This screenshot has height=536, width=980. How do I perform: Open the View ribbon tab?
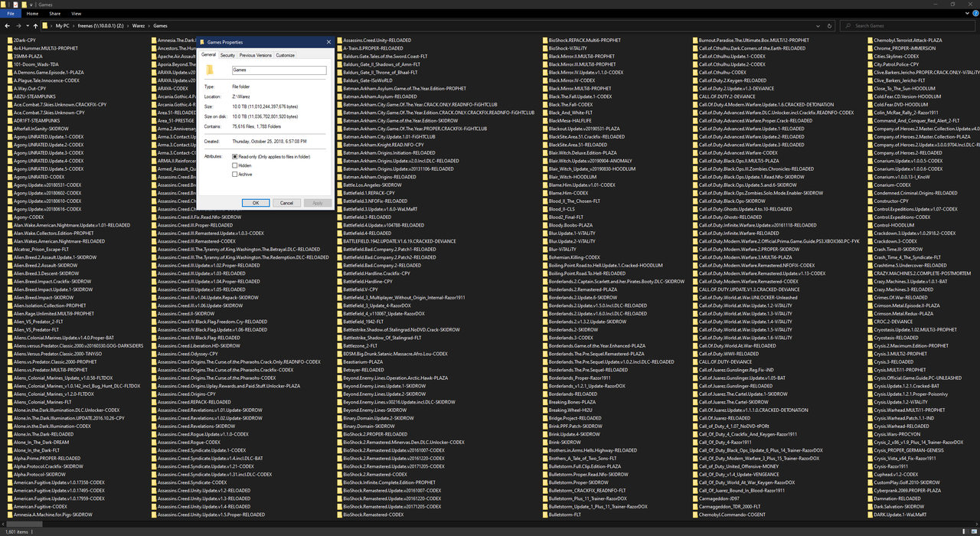(77, 14)
